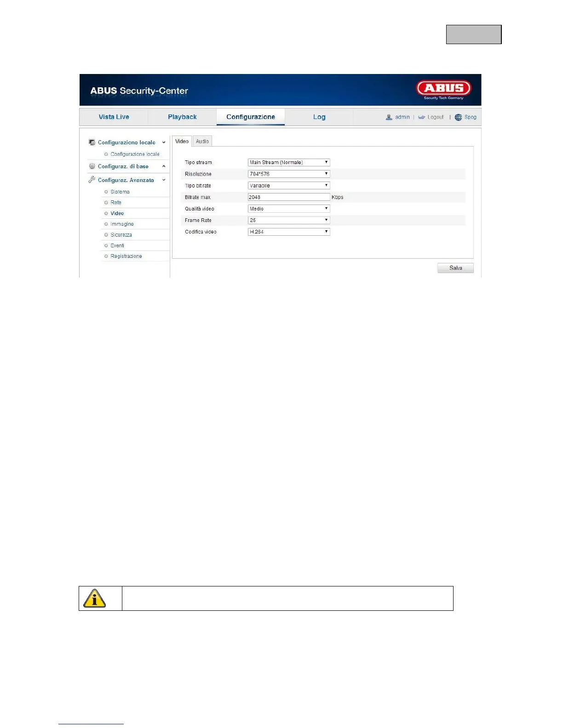This screenshot has height=728, width=563.
Task: Click the Configuraz. Avanzata wrench icon
Action: click(92, 180)
